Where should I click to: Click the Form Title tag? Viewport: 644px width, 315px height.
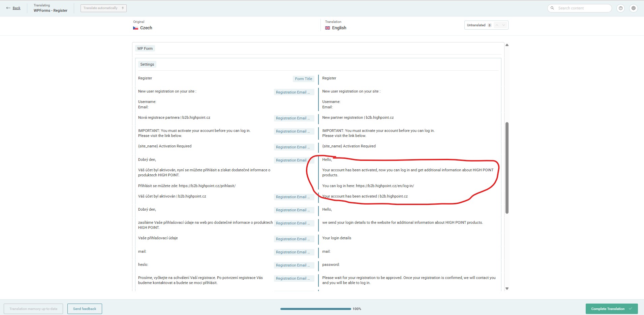pos(304,79)
